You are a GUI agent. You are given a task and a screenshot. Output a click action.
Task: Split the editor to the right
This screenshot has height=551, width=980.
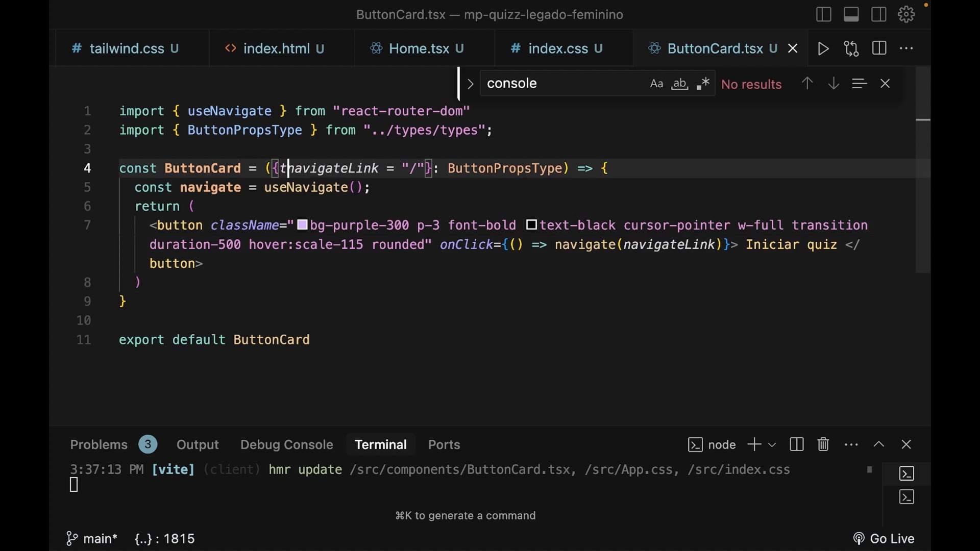[x=879, y=48]
